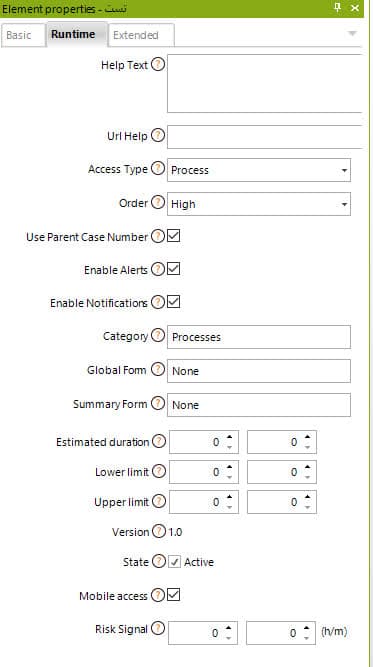373x667 pixels.
Task: Expand the Order dropdown showing High
Action: point(259,204)
